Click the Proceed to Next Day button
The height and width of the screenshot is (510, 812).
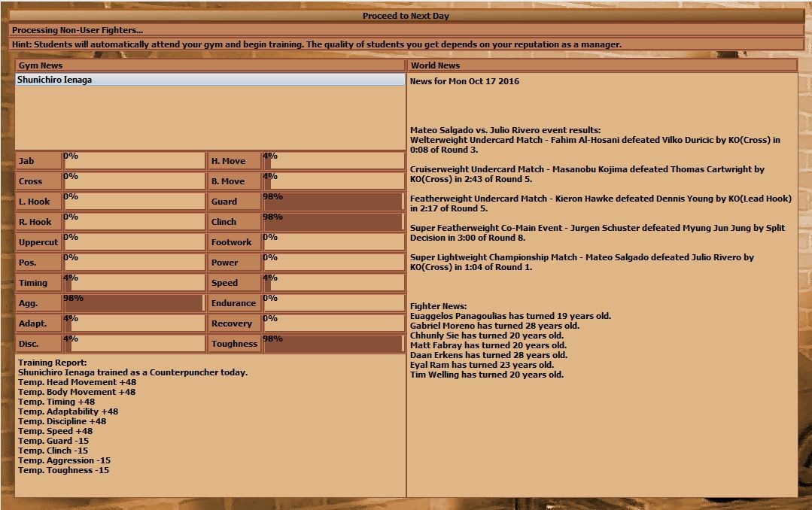pos(406,16)
